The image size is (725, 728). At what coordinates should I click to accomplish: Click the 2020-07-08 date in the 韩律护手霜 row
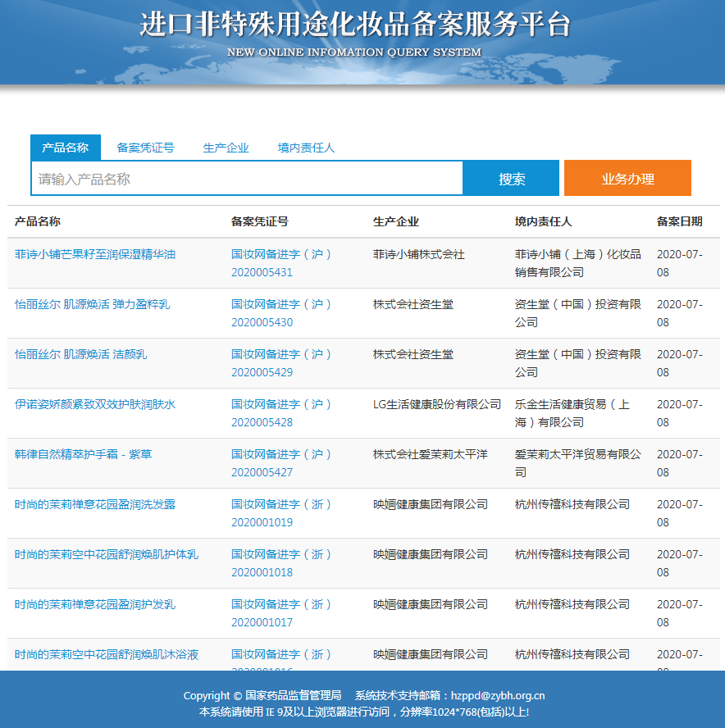coord(680,463)
